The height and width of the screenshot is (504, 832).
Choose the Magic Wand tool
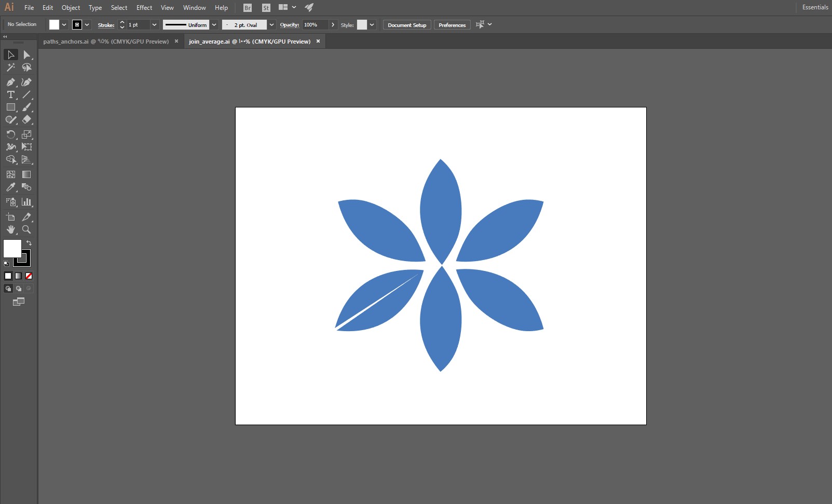pyautogui.click(x=11, y=67)
